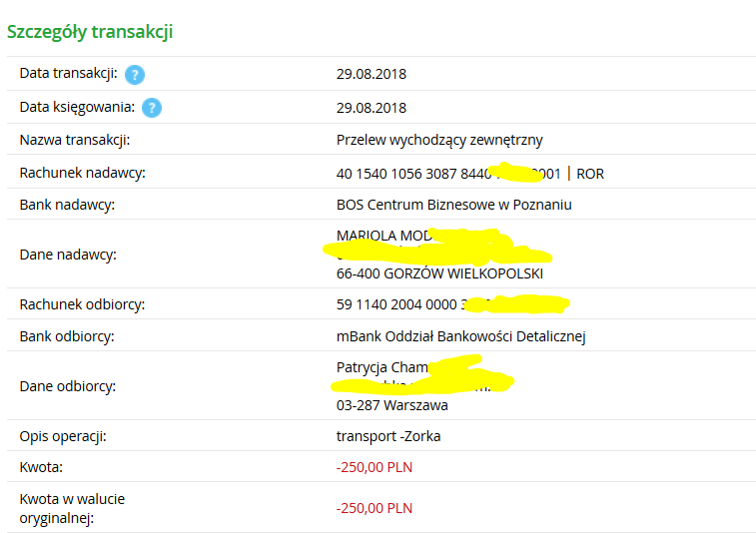Select the Data księgowania date value

[372, 108]
